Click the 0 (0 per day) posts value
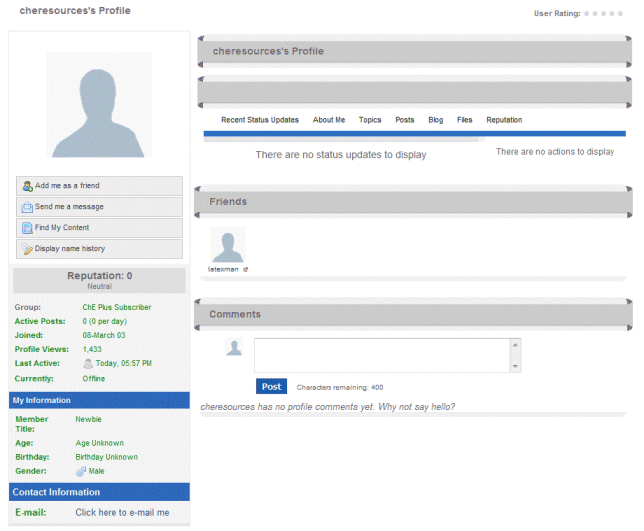644x531 pixels. pyautogui.click(x=104, y=321)
